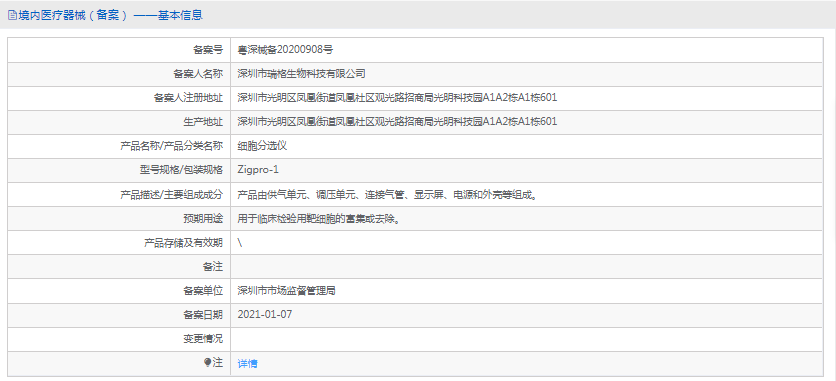
Task: Select the record number 粤深械备20200908号
Action: (x=285, y=50)
